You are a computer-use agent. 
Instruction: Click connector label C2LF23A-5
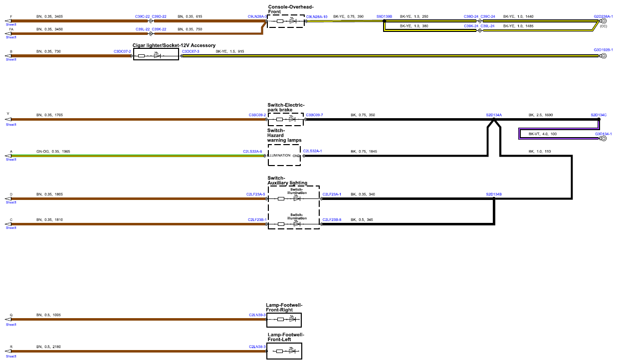[x=255, y=194]
